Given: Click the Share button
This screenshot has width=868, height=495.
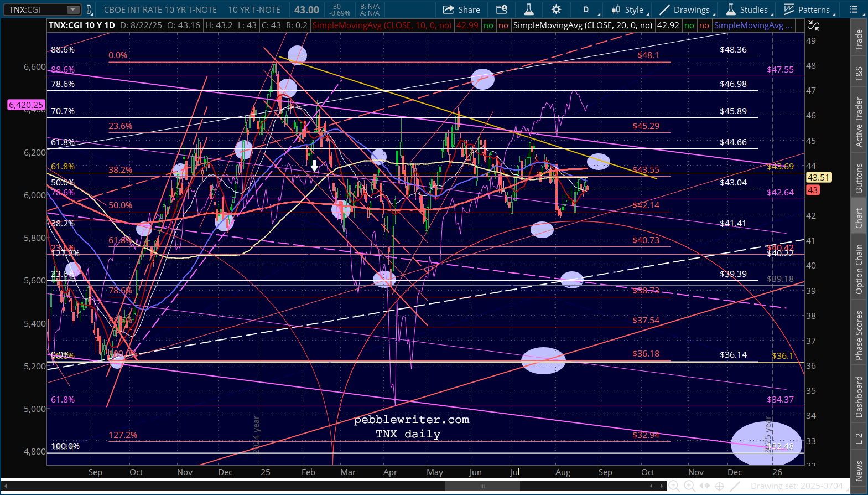Looking at the screenshot, I should coord(461,9).
